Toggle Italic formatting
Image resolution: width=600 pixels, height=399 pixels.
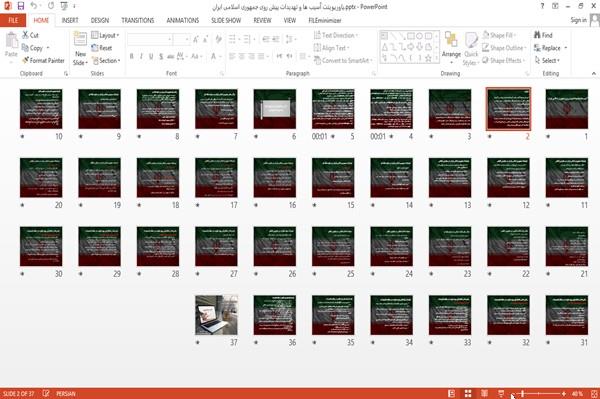pyautogui.click(x=141, y=57)
